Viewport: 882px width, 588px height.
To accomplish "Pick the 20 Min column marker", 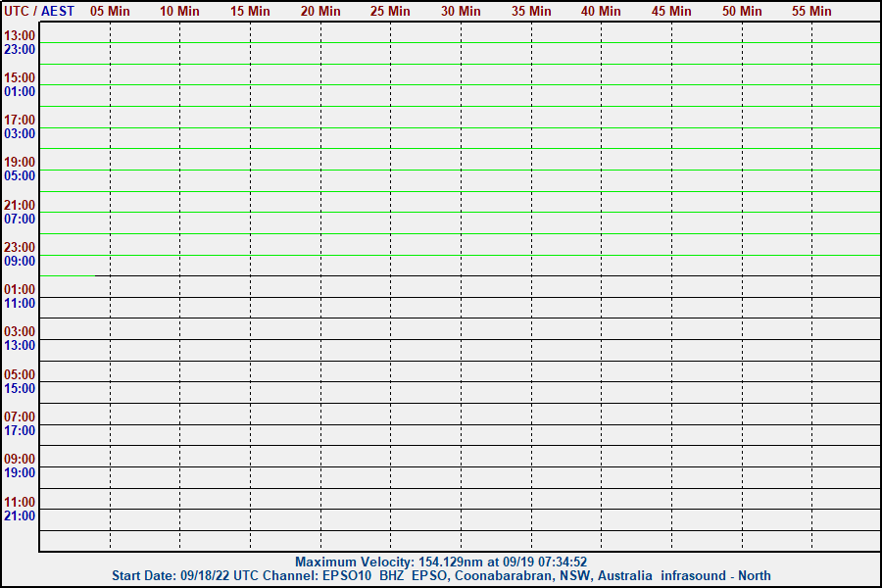I will [x=320, y=11].
